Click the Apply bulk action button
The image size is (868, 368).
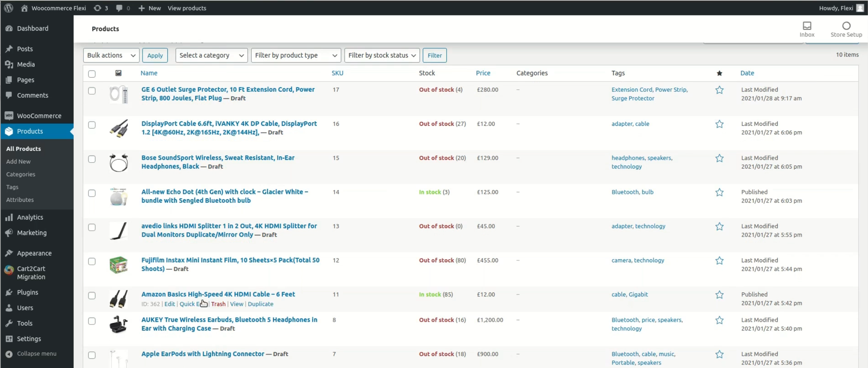pos(155,55)
